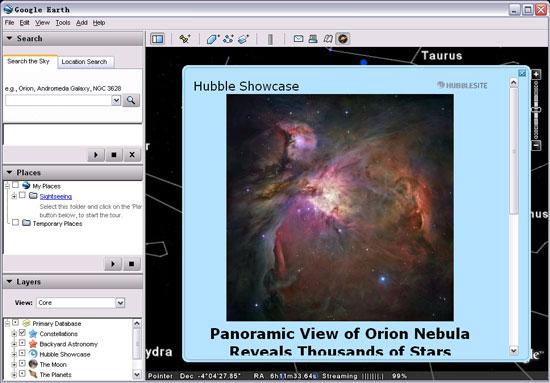Open the Tools menu
The image size is (550, 383).
[63, 23]
